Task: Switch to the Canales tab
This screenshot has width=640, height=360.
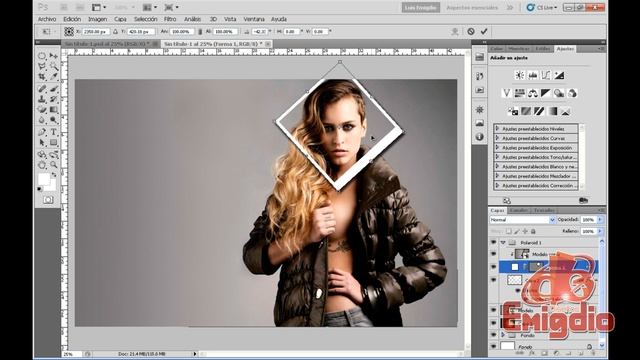Action: 519,210
